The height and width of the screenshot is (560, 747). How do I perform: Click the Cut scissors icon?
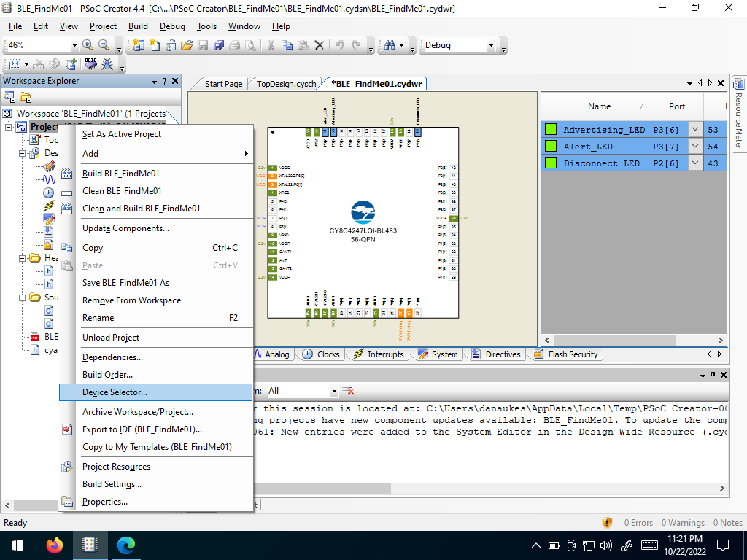[271, 45]
